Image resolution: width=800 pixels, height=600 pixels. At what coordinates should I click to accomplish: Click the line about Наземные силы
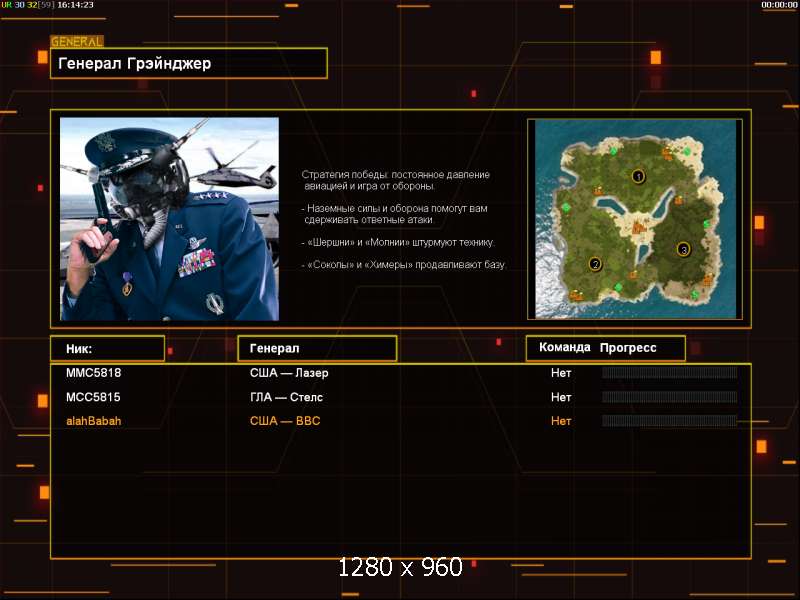point(394,214)
